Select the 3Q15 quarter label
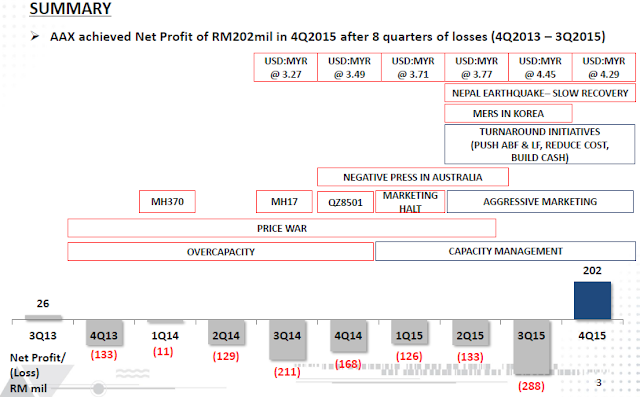Viewport: 640px width, 397px height. pyautogui.click(x=531, y=336)
